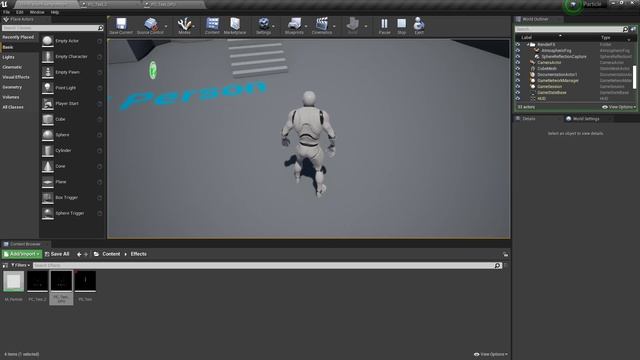This screenshot has height=360, width=640.
Task: Click the World Outliner vertical scrollbar
Action: (635, 77)
